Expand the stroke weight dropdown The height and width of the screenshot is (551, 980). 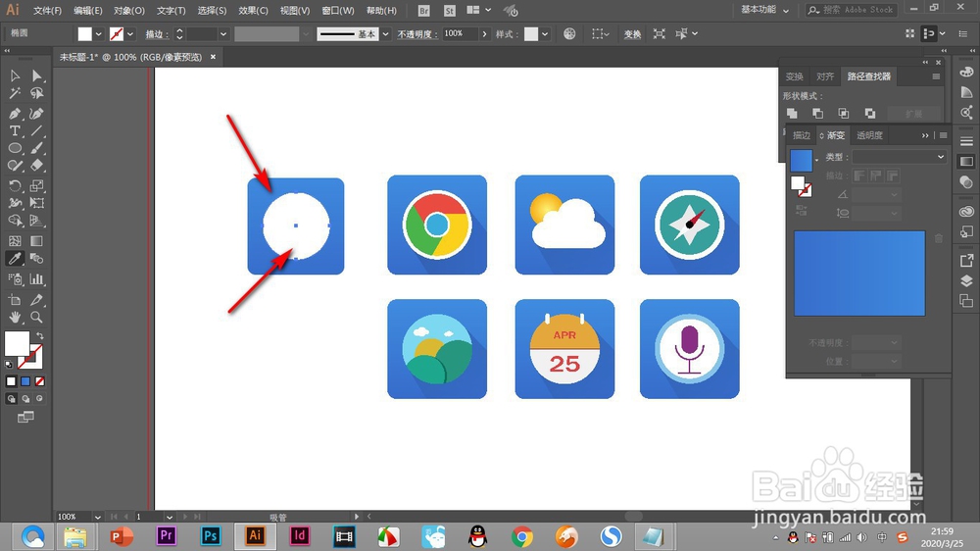(x=223, y=34)
